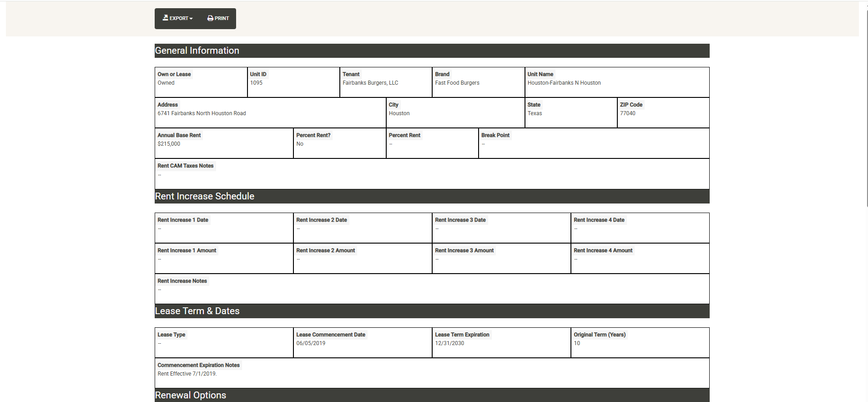Select the Rent Increase Schedule header

click(205, 196)
